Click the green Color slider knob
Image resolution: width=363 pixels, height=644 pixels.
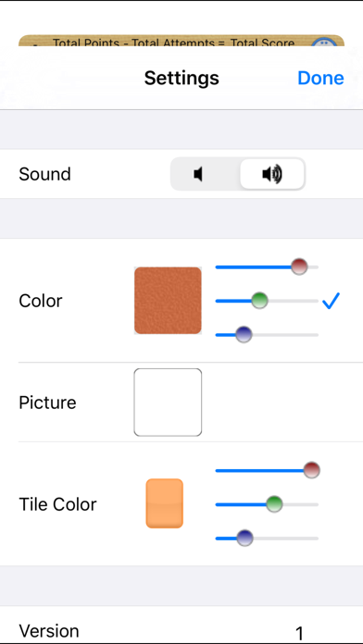259,301
